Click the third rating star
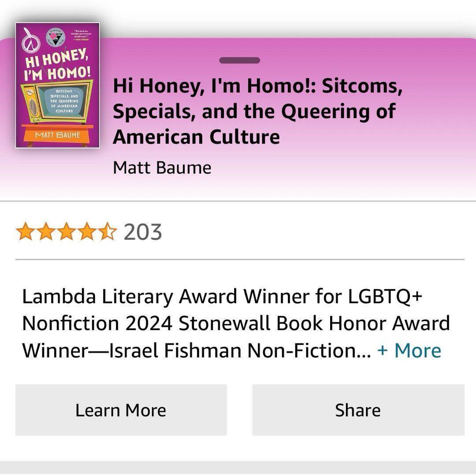Screen dimensions: 476x476 67,232
